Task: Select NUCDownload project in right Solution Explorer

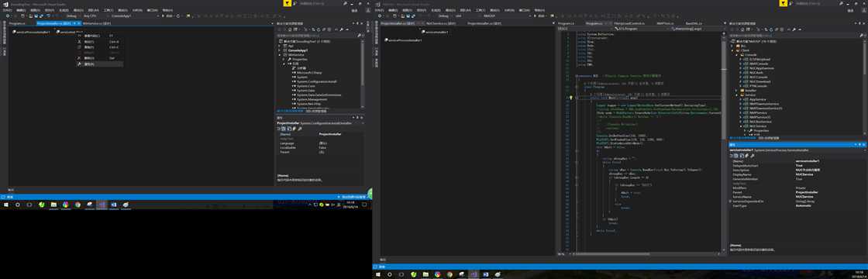Action: (760, 81)
